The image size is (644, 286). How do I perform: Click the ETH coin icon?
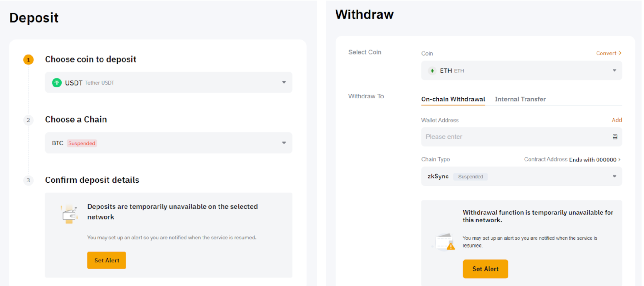[432, 71]
